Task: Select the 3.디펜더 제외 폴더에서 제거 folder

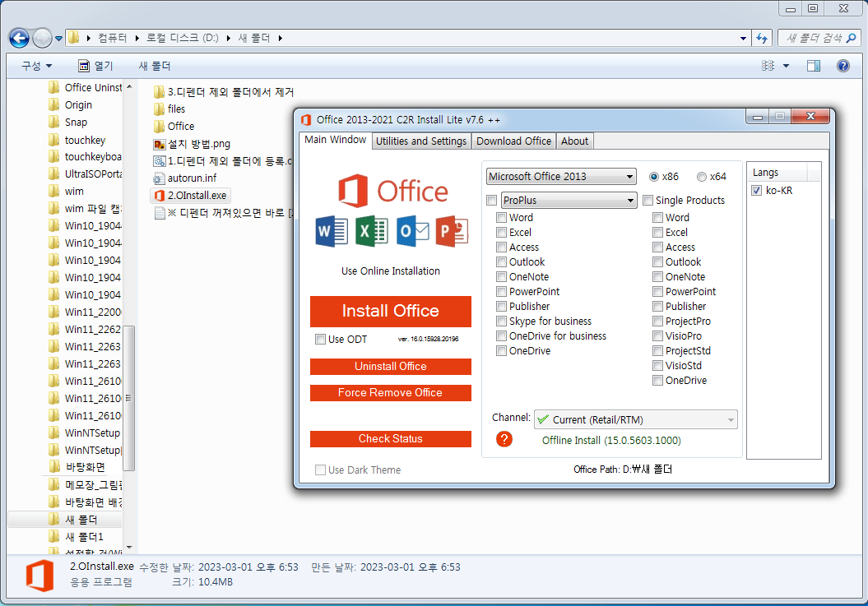Action: [224, 92]
